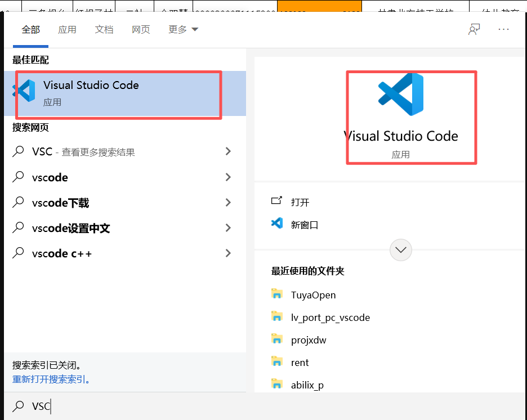Expand the vscode下载 suggestion chevron
This screenshot has height=420, width=527.
(228, 202)
